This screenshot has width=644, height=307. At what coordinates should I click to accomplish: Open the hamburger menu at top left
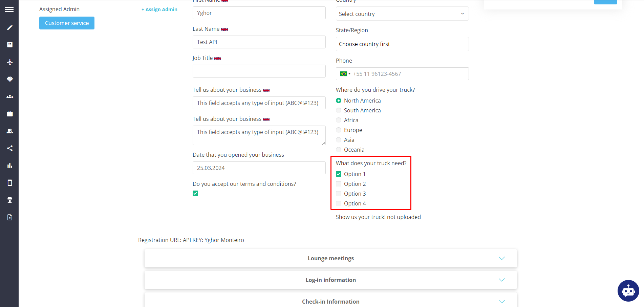click(x=9, y=9)
